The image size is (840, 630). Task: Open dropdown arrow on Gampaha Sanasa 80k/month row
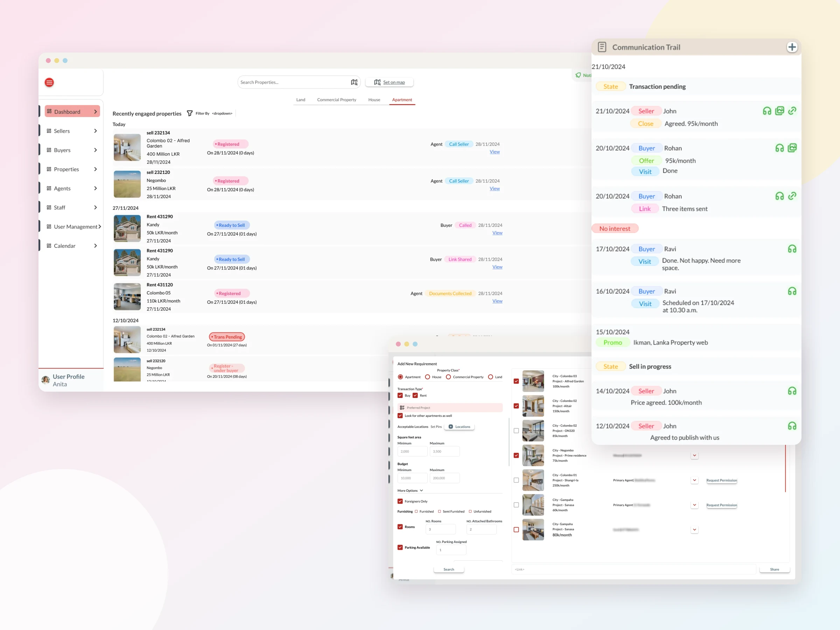click(694, 530)
